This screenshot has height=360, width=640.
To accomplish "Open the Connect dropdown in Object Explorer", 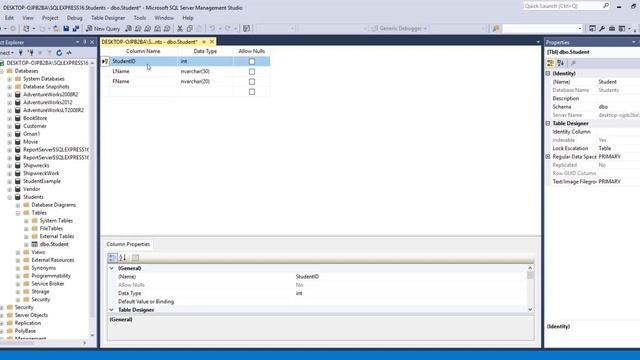I will (x=7, y=53).
